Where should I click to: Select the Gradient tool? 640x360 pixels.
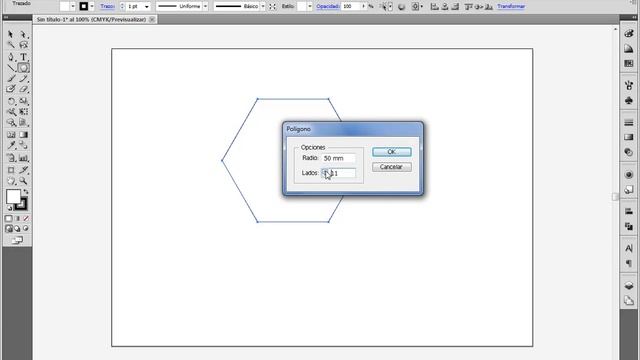click(23, 135)
